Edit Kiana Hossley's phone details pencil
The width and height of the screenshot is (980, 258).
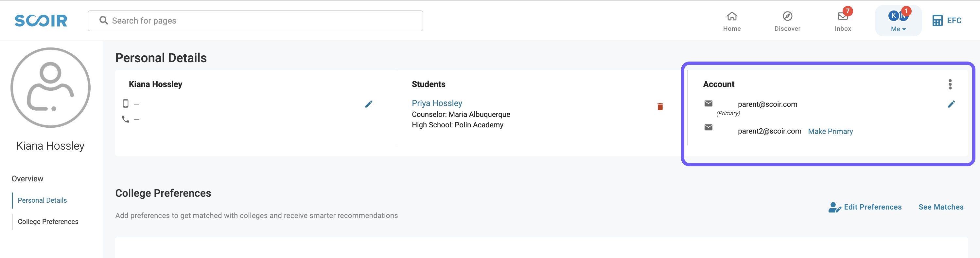[x=369, y=104]
